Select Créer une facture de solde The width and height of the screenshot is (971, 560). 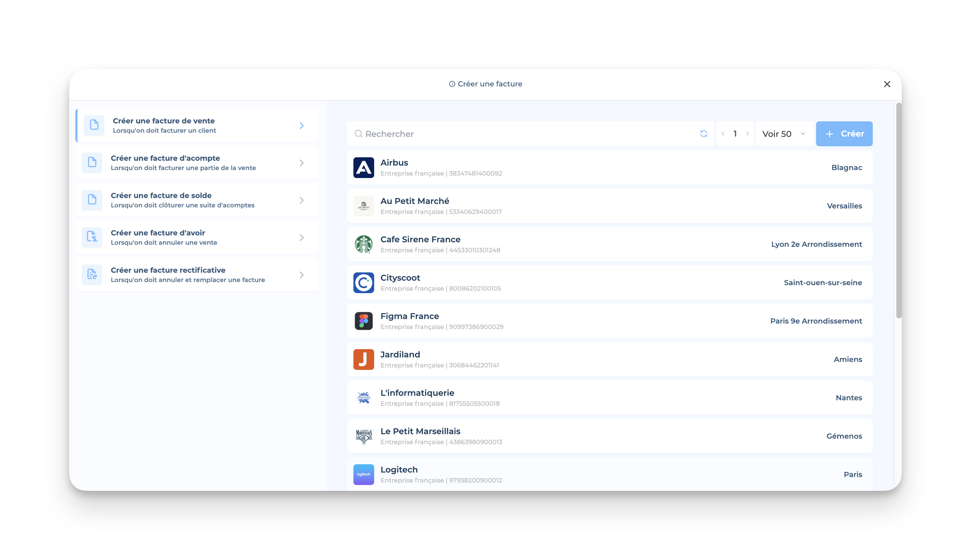(x=197, y=200)
